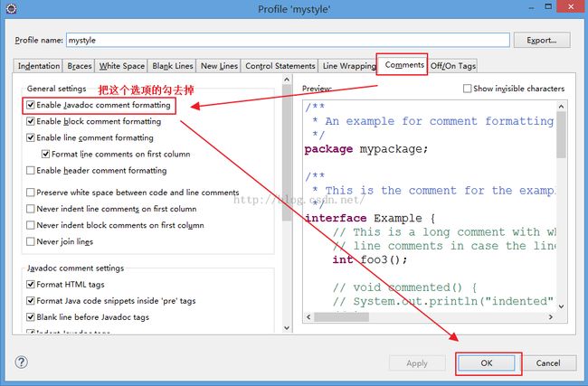
Task: Switch to the Indentation tab
Action: pos(39,66)
